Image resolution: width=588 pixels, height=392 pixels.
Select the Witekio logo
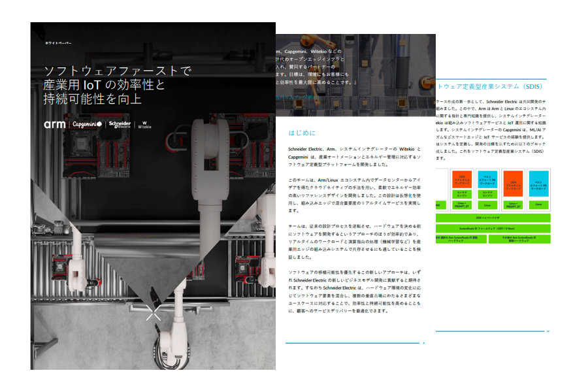tap(144, 124)
